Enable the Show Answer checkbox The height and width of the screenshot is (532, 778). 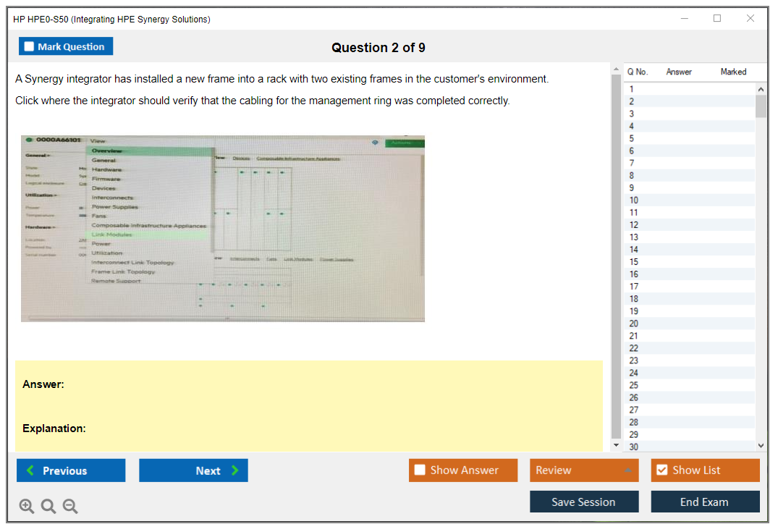420,470
